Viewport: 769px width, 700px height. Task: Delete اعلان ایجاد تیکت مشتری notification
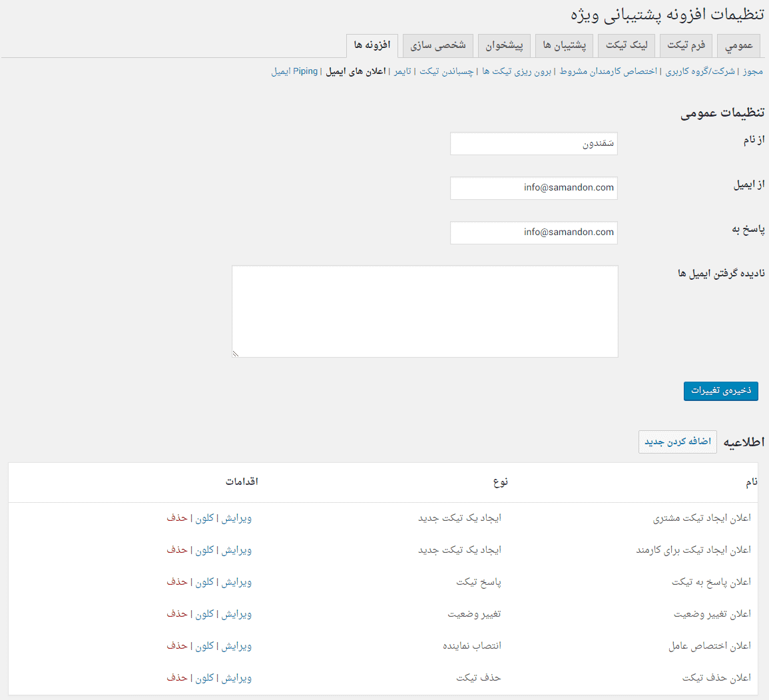tap(177, 518)
